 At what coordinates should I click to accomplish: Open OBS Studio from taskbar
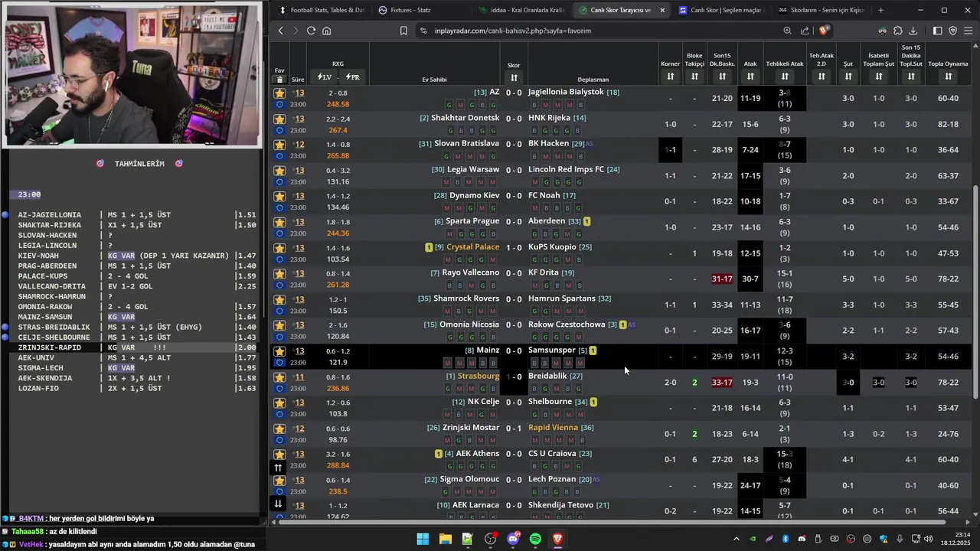(x=490, y=540)
